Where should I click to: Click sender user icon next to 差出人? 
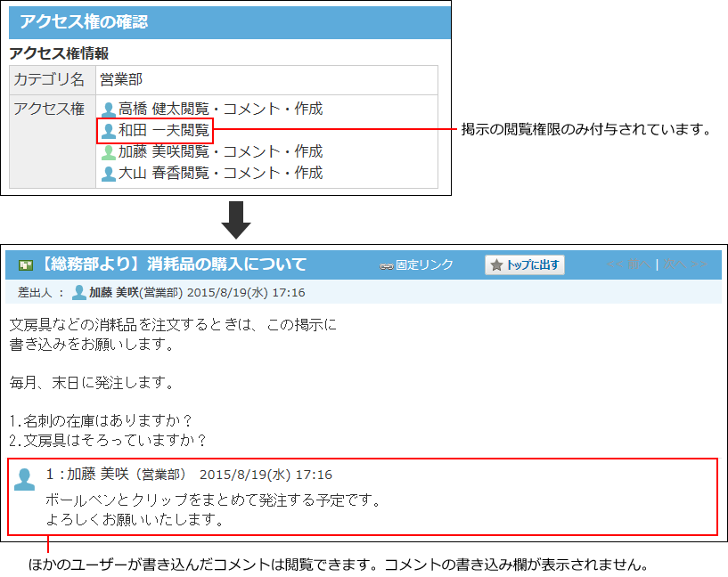pyautogui.click(x=79, y=292)
